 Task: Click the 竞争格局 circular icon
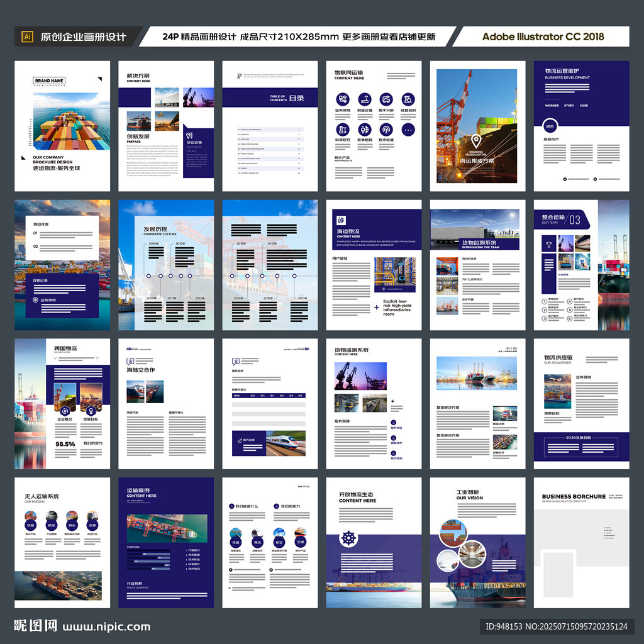tap(365, 130)
